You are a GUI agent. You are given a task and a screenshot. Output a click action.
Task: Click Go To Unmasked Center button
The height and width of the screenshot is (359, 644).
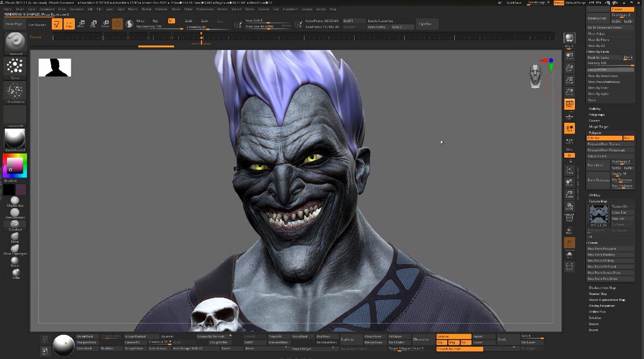[x=611, y=27]
